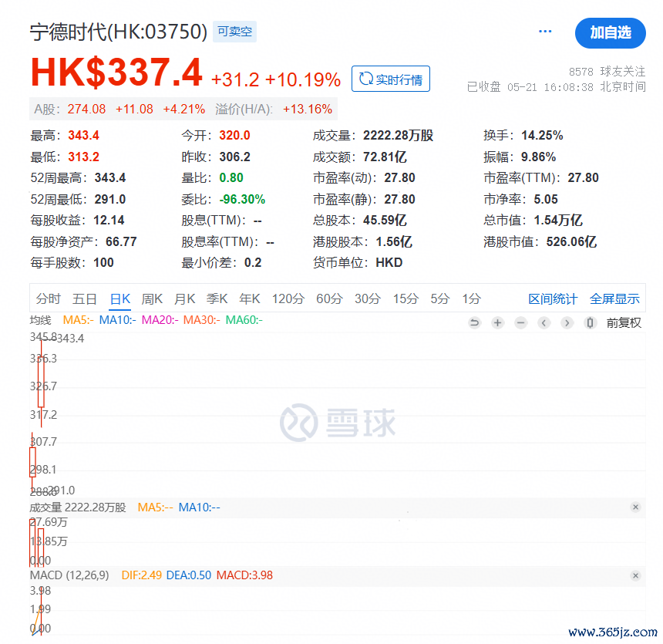Screen dimensions: 663x644
Task: Switch to the 1分 chart tab
Action: pyautogui.click(x=472, y=298)
